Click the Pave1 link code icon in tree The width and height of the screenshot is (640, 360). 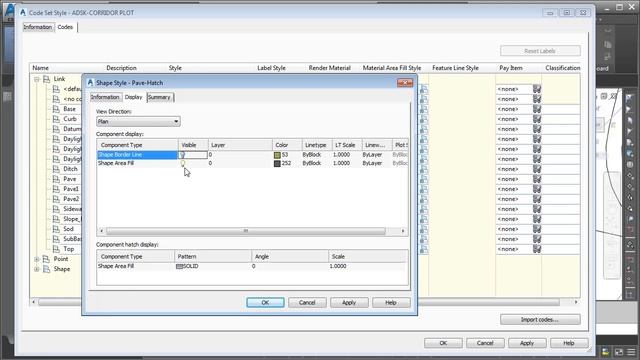coord(56,189)
